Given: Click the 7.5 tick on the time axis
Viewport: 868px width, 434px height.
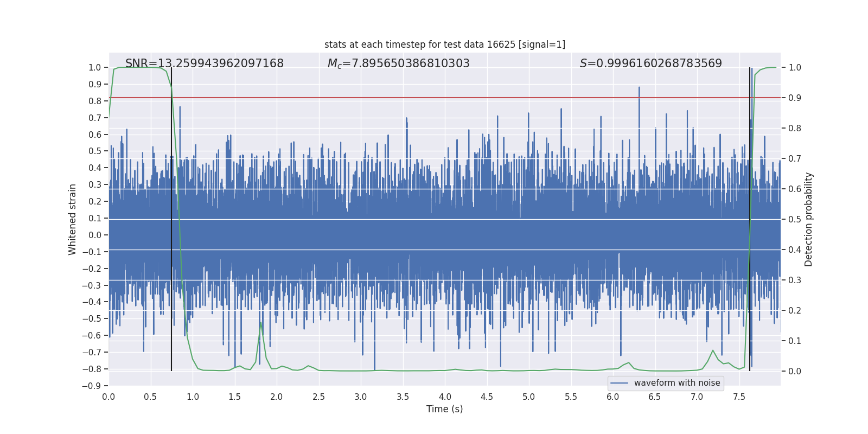Looking at the screenshot, I should tap(739, 397).
